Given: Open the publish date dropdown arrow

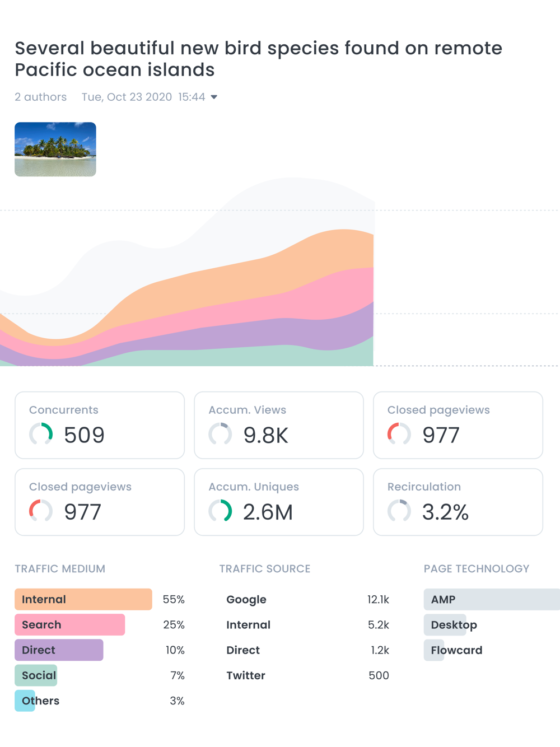Looking at the screenshot, I should click(x=214, y=97).
